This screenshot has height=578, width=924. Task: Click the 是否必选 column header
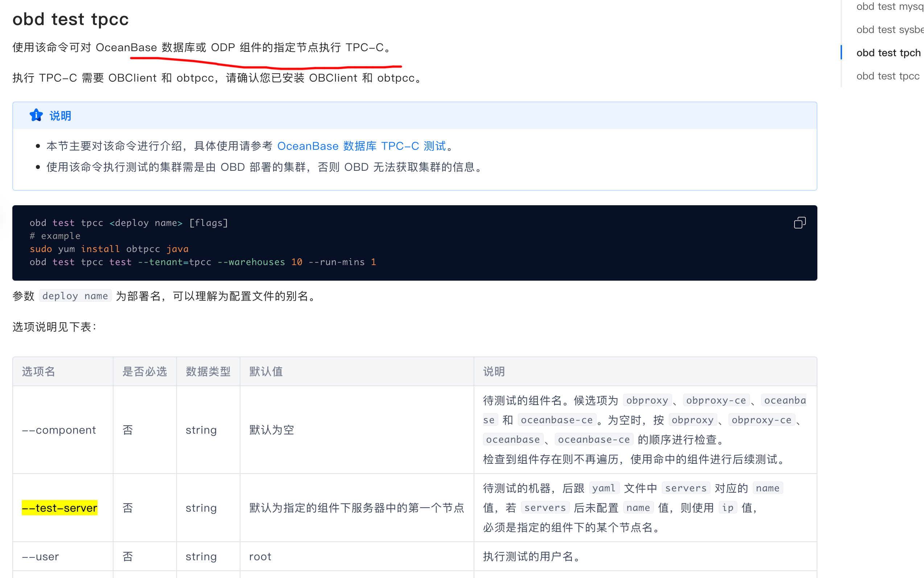point(144,372)
